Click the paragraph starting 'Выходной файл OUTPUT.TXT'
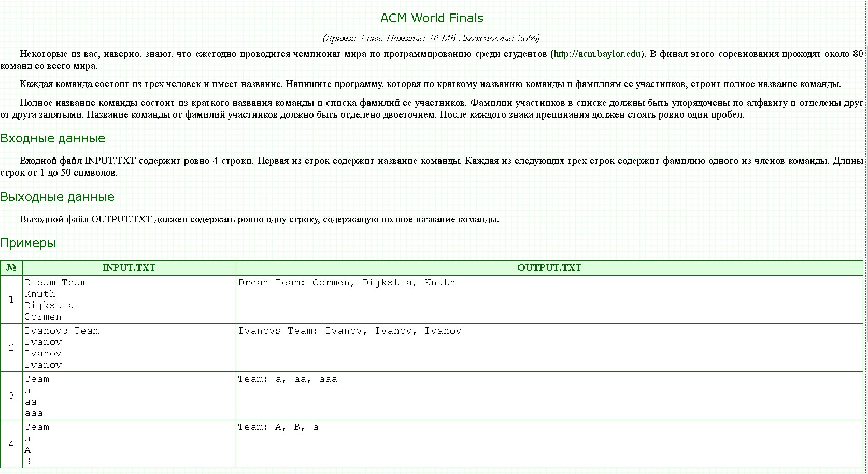Viewport: 868px width, 474px height. [x=259, y=219]
